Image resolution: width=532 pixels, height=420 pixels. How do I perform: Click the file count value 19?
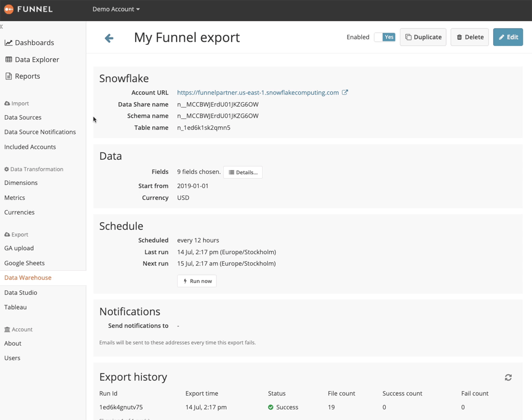(x=331, y=407)
